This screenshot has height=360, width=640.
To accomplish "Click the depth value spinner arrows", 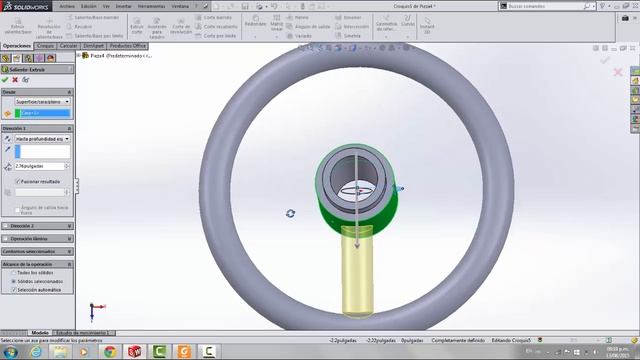I will (x=67, y=167).
